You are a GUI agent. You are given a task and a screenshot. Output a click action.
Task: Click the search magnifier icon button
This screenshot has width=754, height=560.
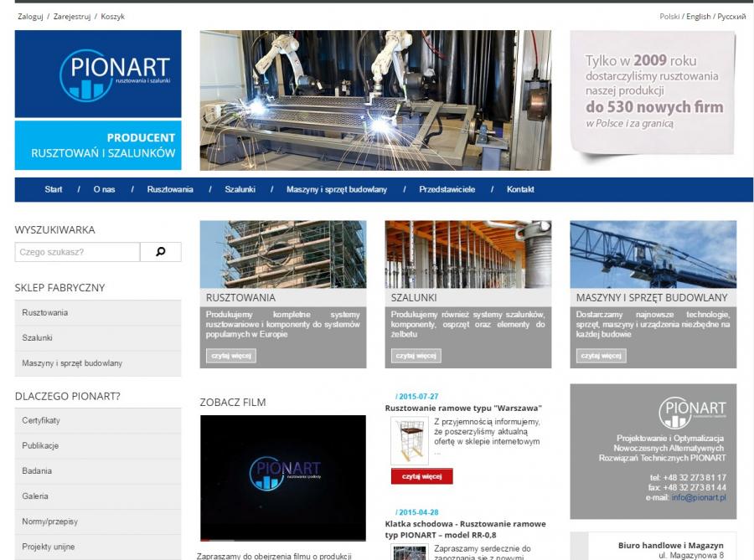(x=161, y=252)
